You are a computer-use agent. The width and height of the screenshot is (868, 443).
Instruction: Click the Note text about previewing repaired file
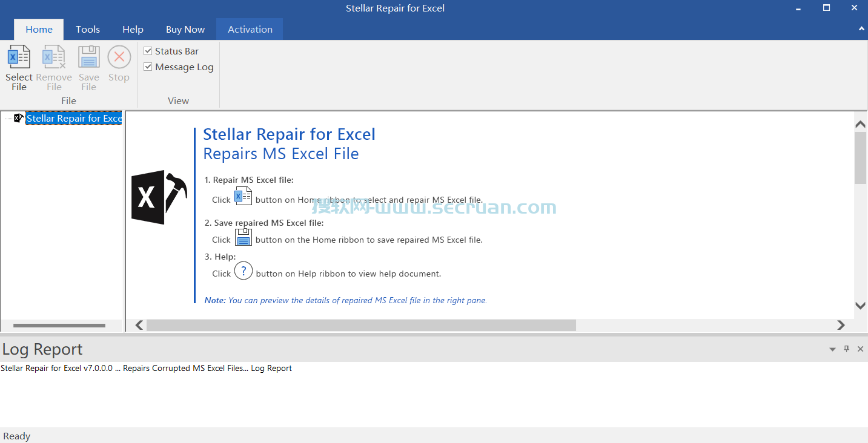click(346, 300)
